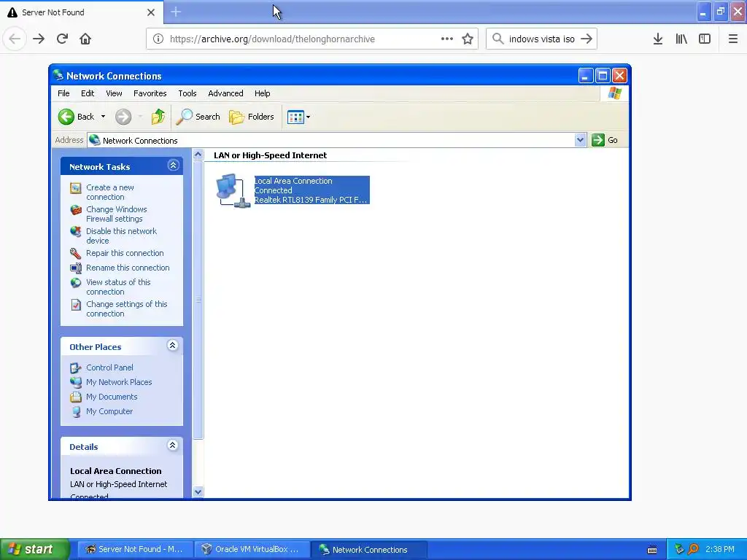Open the Firefox hamburger menu
The height and width of the screenshot is (560, 747).
click(x=732, y=39)
